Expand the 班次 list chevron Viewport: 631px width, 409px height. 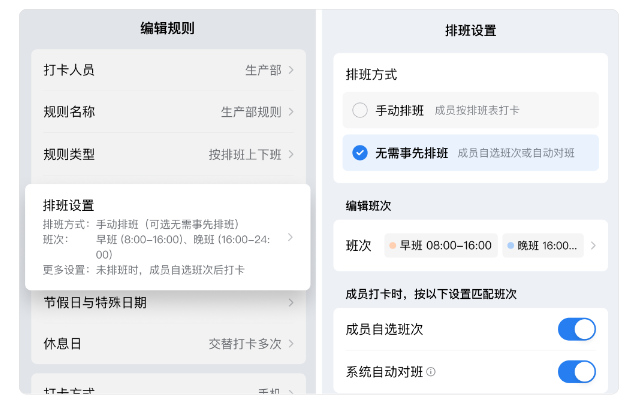pyautogui.click(x=592, y=245)
